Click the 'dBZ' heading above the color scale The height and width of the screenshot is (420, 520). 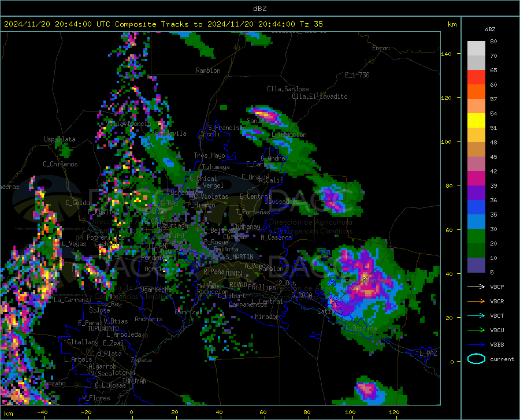[x=490, y=29]
